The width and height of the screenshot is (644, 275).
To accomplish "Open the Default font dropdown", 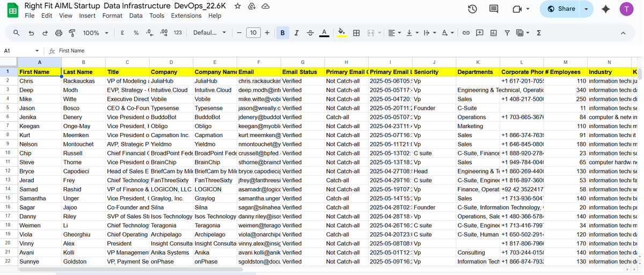I will pos(209,33).
